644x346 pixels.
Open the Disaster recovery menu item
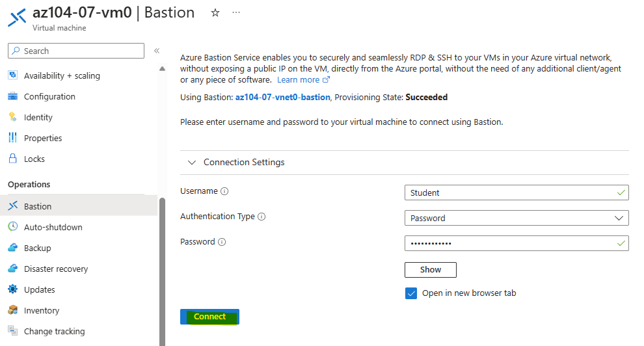(56, 269)
